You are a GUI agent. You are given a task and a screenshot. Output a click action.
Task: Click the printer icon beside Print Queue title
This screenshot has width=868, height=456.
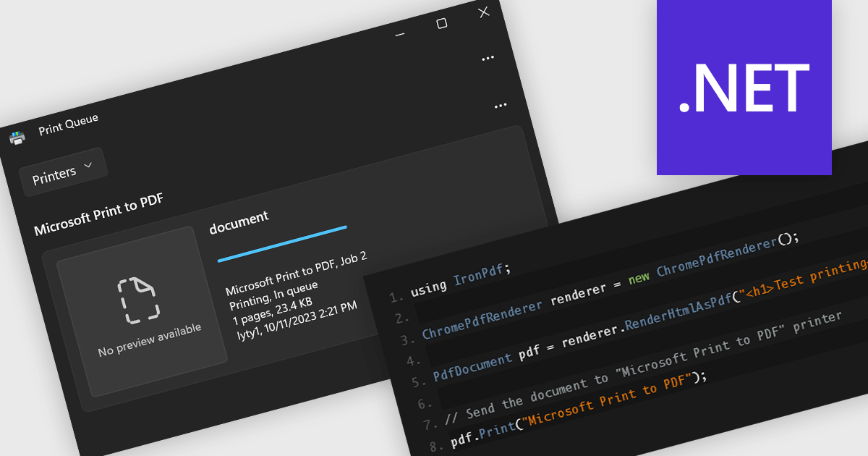coord(17,137)
